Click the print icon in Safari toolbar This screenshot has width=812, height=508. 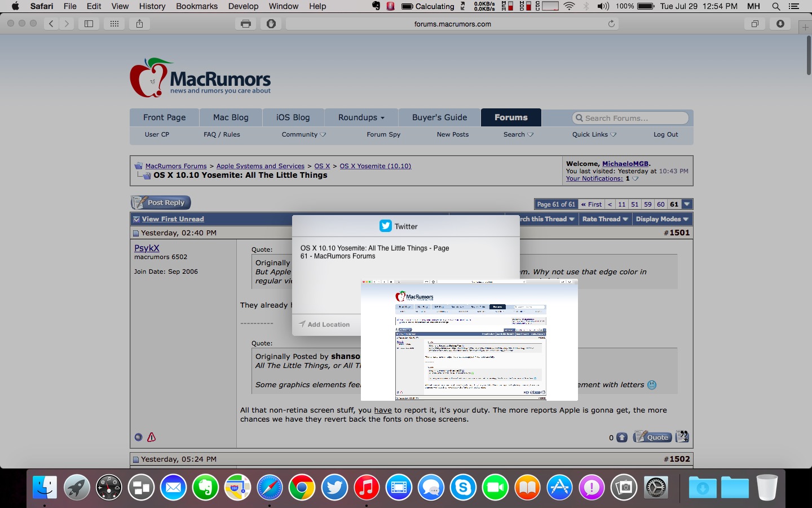[246, 24]
